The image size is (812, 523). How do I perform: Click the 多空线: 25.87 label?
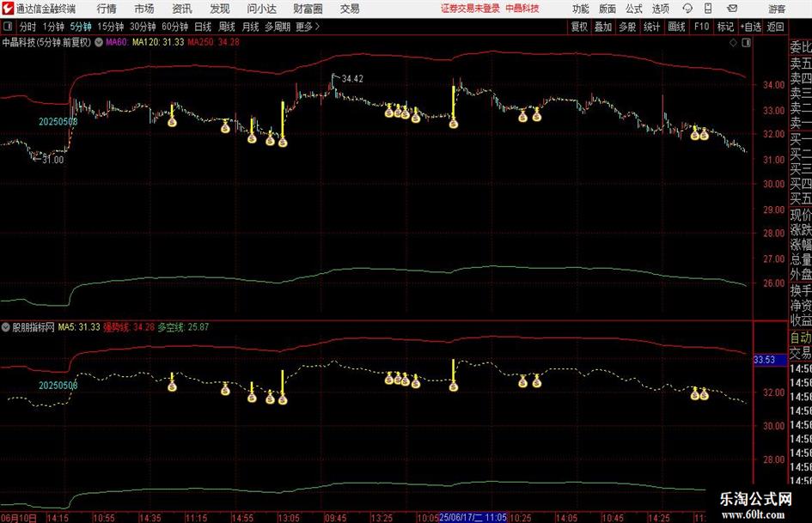click(x=183, y=327)
